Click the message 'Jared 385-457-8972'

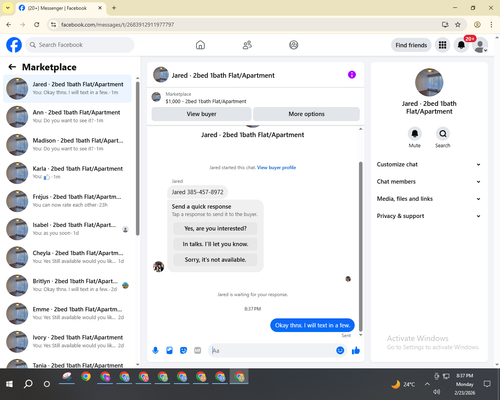[197, 192]
